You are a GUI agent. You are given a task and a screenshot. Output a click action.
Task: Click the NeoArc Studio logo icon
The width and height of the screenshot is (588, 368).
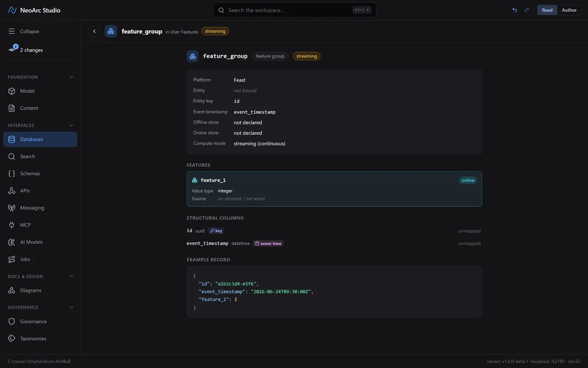[x=12, y=10]
